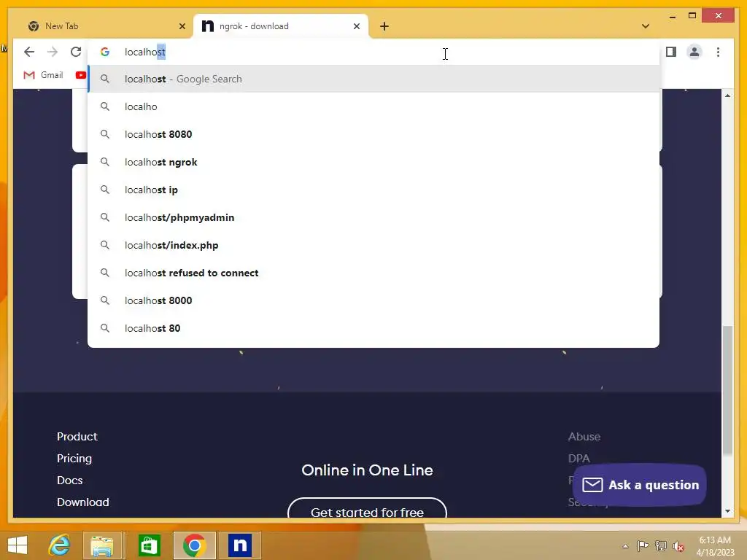Image resolution: width=747 pixels, height=560 pixels.
Task: Open the side panel icon
Action: tap(671, 52)
